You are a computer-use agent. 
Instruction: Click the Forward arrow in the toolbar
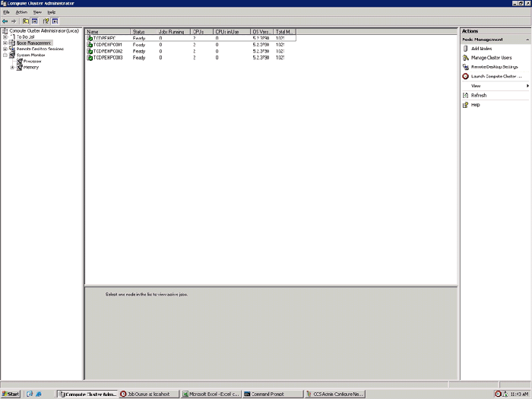pyautogui.click(x=14, y=21)
